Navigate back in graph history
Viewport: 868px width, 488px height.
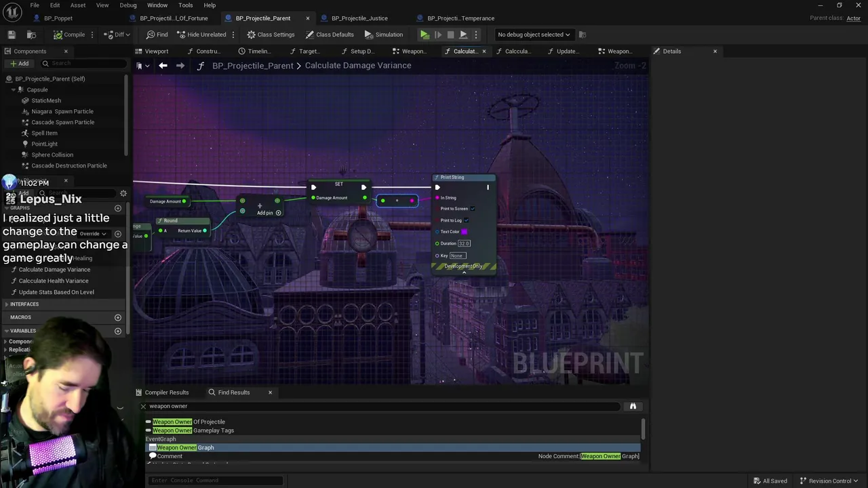163,66
